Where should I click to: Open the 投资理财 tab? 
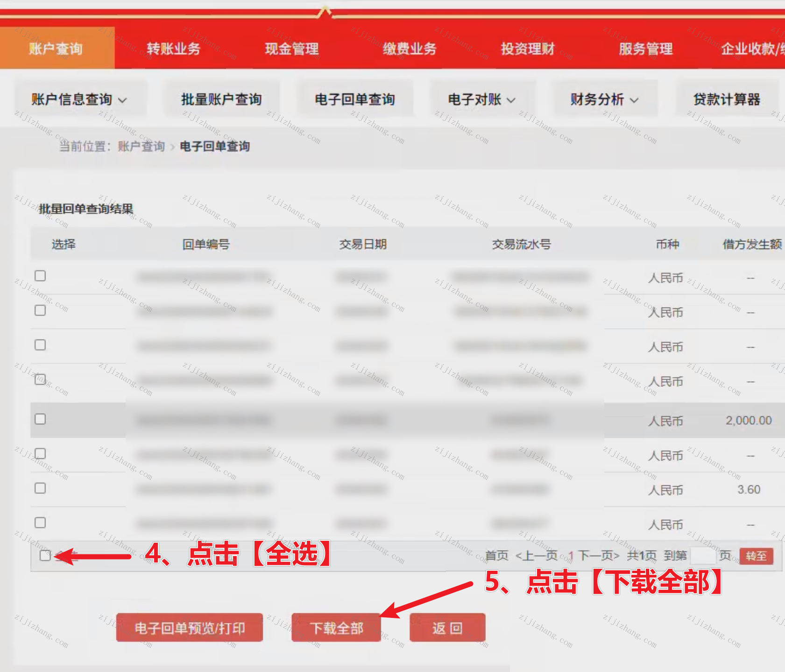[528, 49]
